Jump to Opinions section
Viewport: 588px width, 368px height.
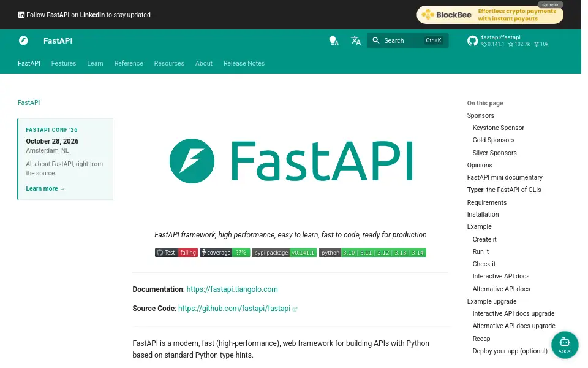480,165
